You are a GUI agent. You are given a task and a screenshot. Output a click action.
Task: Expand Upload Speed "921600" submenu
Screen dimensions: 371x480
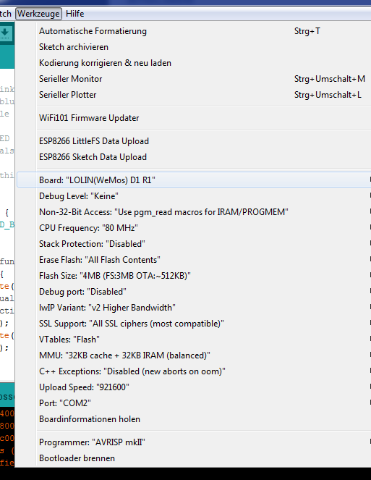(193, 387)
